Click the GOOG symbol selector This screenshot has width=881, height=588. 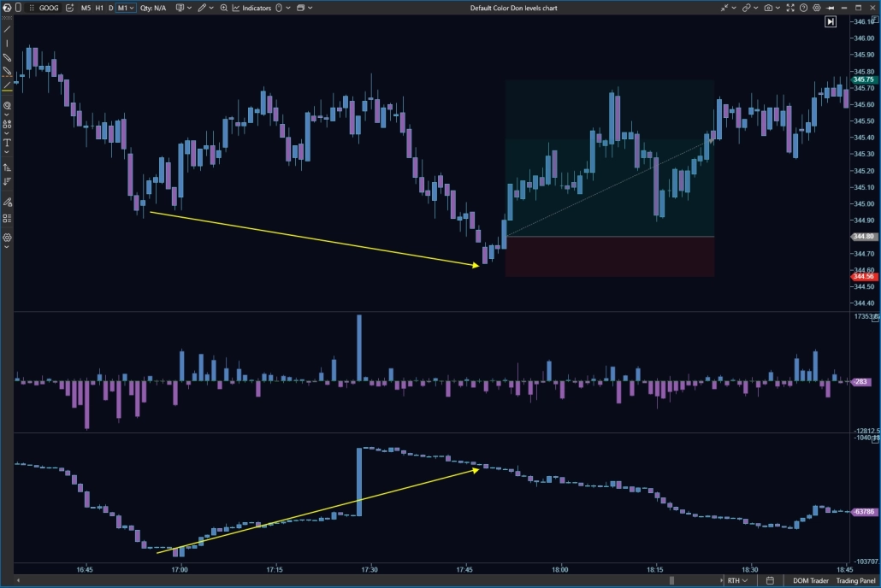pos(48,8)
